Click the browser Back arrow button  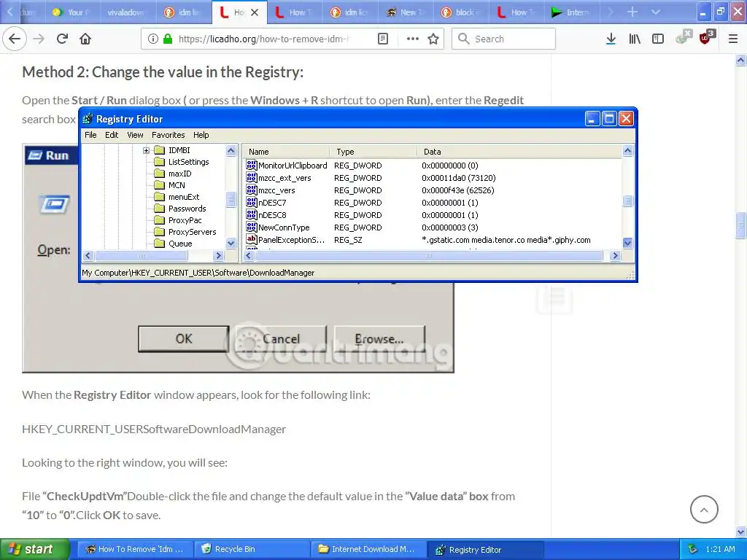tap(15, 39)
